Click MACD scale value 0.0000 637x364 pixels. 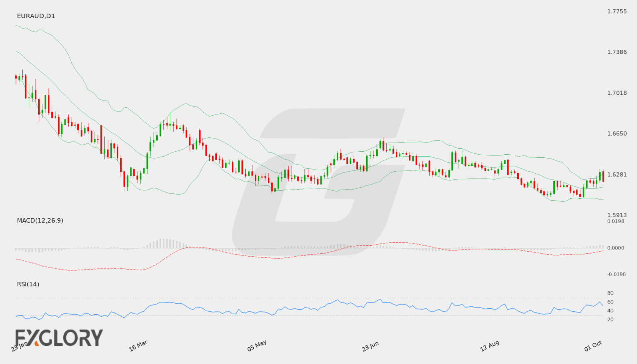[616, 248]
